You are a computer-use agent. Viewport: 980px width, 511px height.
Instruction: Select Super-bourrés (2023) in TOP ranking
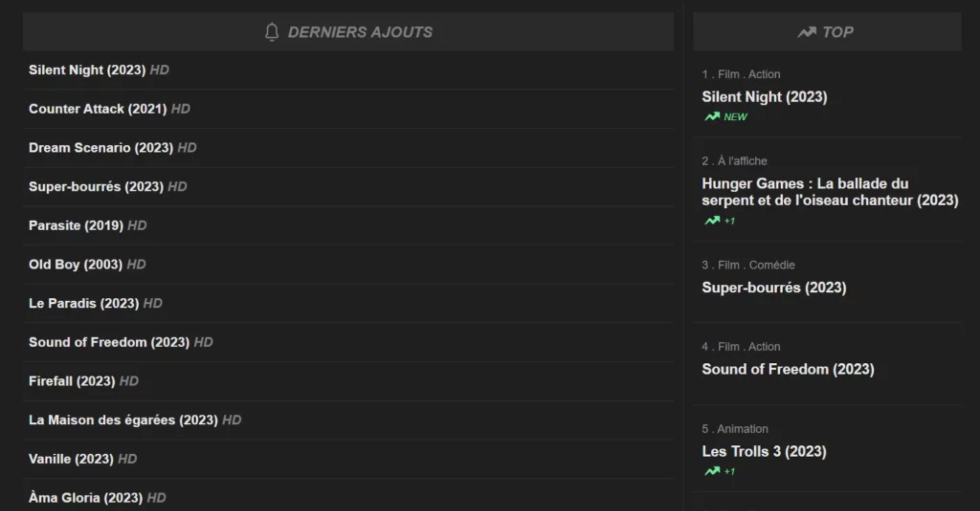click(x=774, y=288)
